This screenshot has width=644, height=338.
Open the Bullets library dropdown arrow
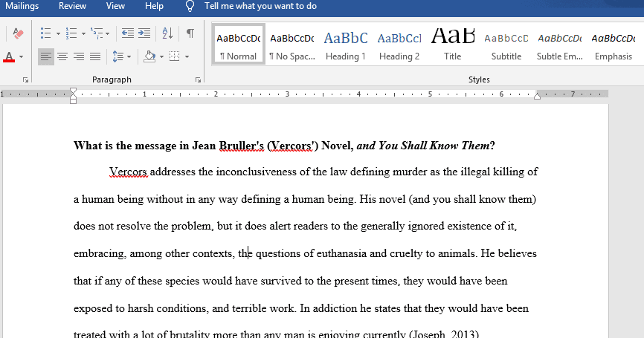pos(58,33)
